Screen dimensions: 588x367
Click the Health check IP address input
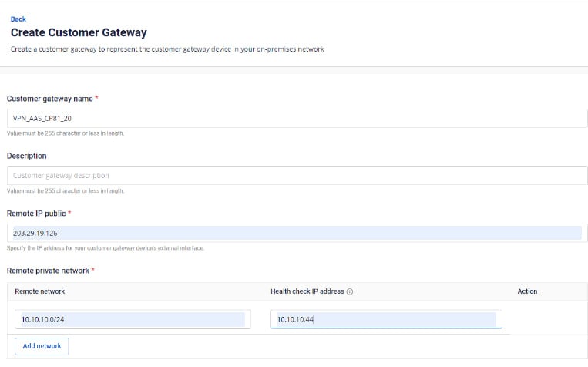(x=385, y=319)
